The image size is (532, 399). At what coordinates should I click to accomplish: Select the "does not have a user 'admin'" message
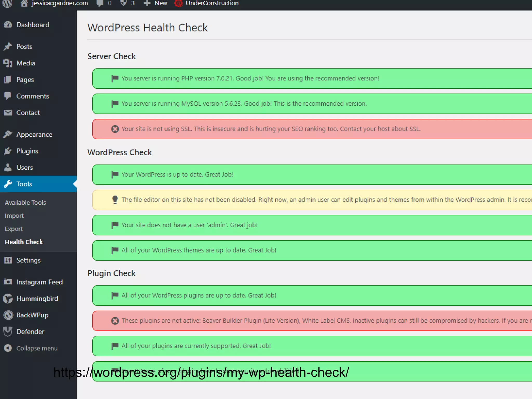(x=190, y=225)
